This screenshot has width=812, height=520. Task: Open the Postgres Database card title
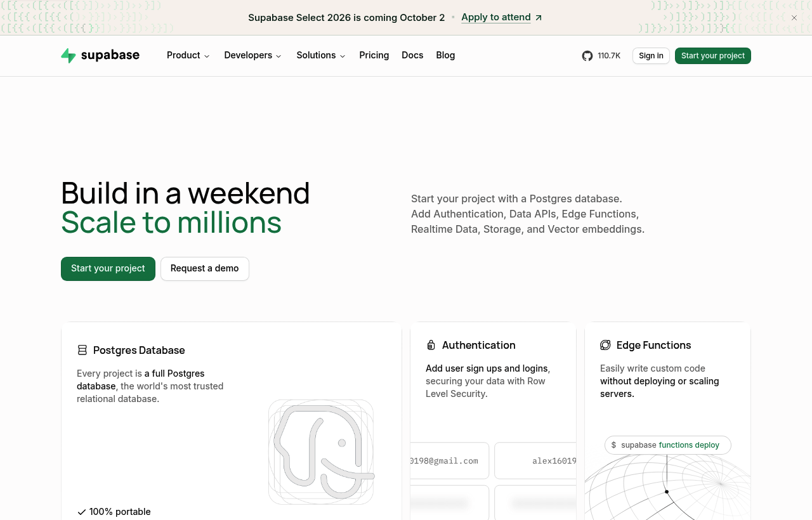139,350
